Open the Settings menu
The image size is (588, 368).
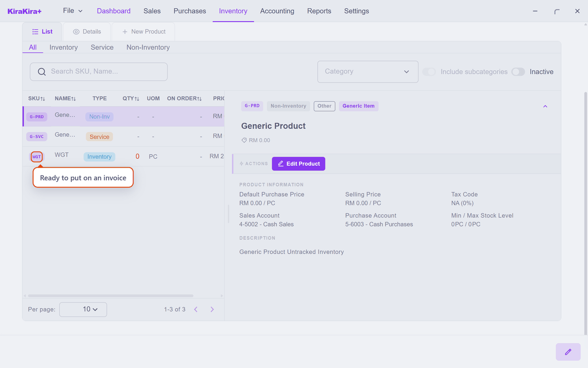pos(356,11)
